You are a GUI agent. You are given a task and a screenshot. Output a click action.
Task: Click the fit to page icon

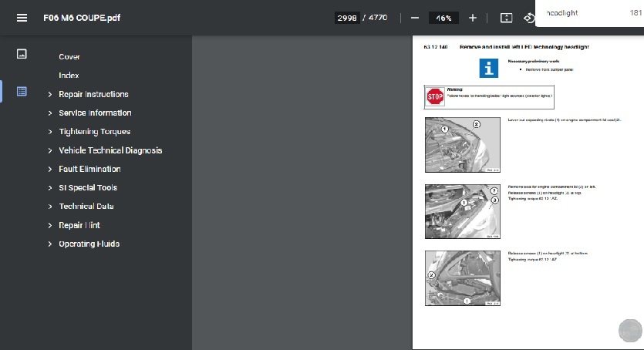(x=506, y=18)
